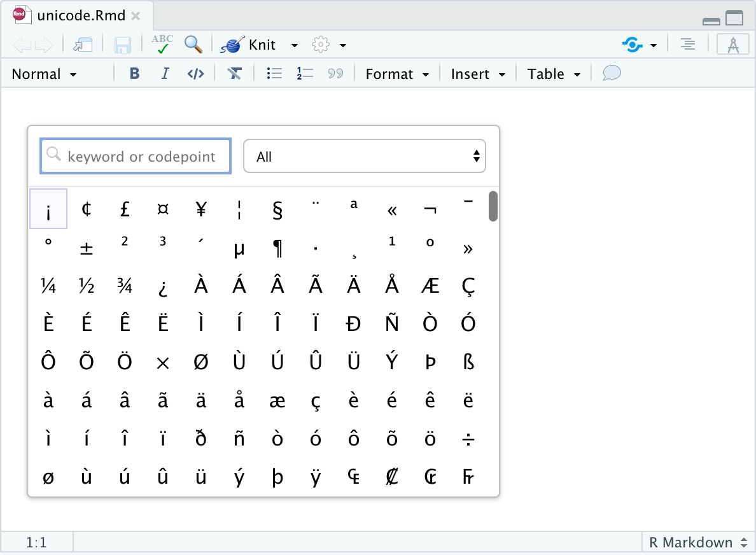Toggle bold formatting
Viewport: 756px width, 555px height.
point(134,73)
